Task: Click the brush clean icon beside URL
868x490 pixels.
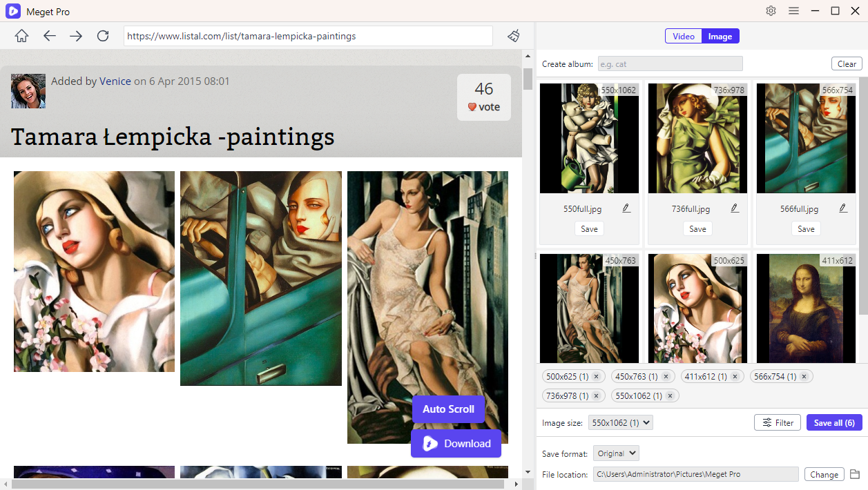Action: [513, 36]
